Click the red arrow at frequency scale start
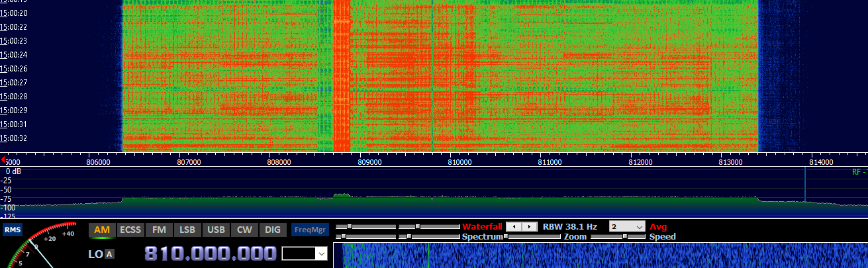The image size is (868, 268). (x=3, y=159)
